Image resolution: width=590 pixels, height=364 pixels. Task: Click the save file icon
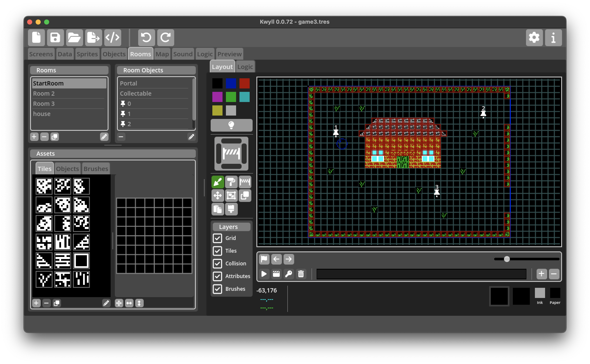[x=55, y=37]
